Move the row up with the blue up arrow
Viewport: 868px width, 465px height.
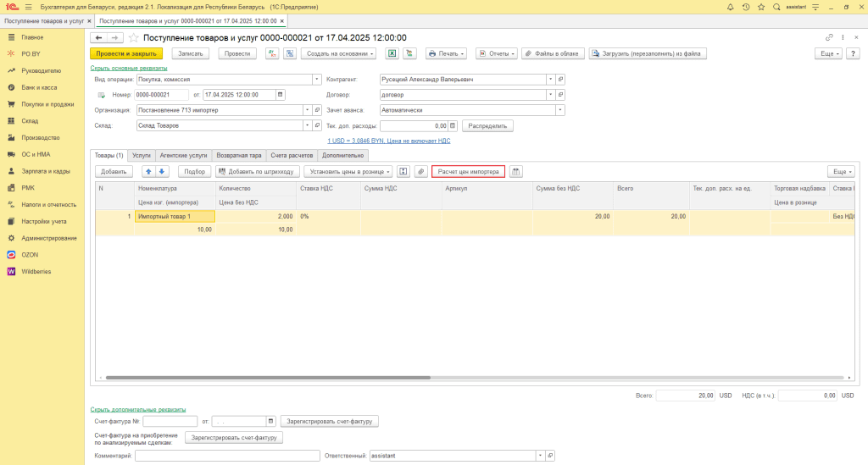click(x=148, y=171)
